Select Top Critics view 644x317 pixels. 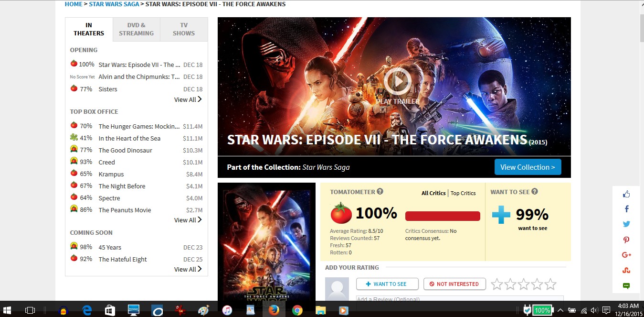tap(463, 193)
